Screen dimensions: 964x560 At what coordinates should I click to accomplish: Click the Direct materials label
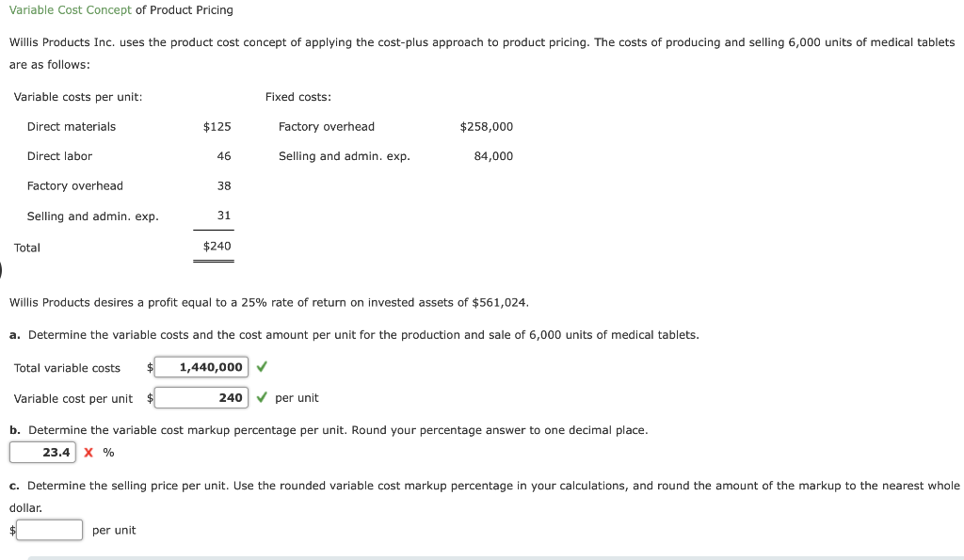coord(72,127)
